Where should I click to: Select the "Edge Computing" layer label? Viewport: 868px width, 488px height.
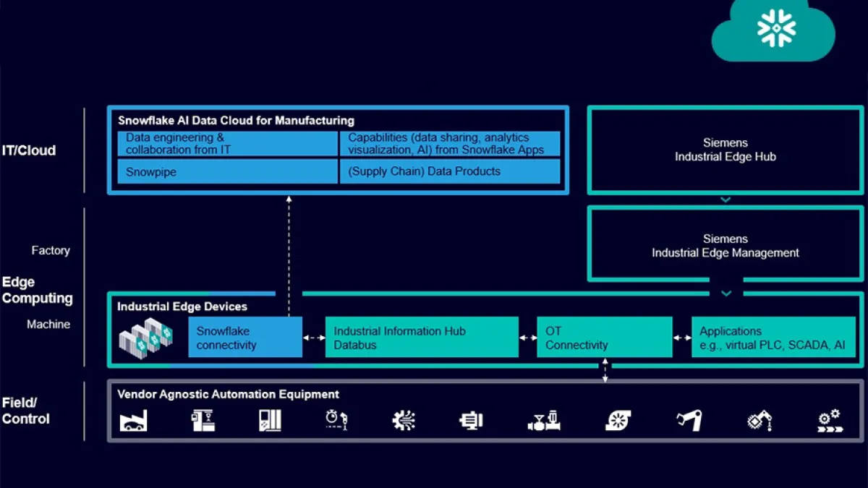37,290
